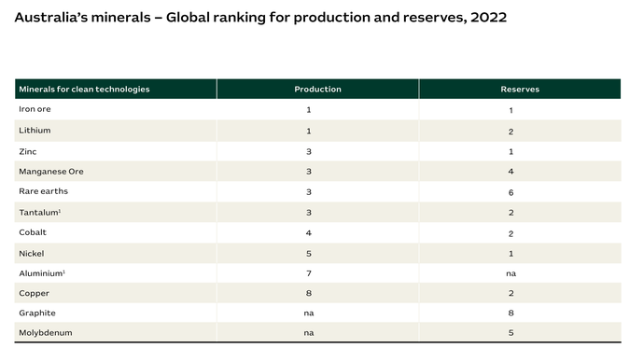Select the 'Reserves' column header
The height and width of the screenshot is (362, 644).
coord(520,89)
